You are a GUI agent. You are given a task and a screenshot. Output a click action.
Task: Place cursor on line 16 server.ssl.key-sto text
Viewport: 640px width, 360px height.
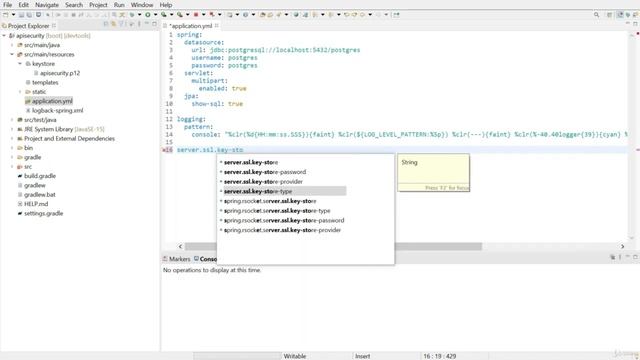click(x=210, y=150)
